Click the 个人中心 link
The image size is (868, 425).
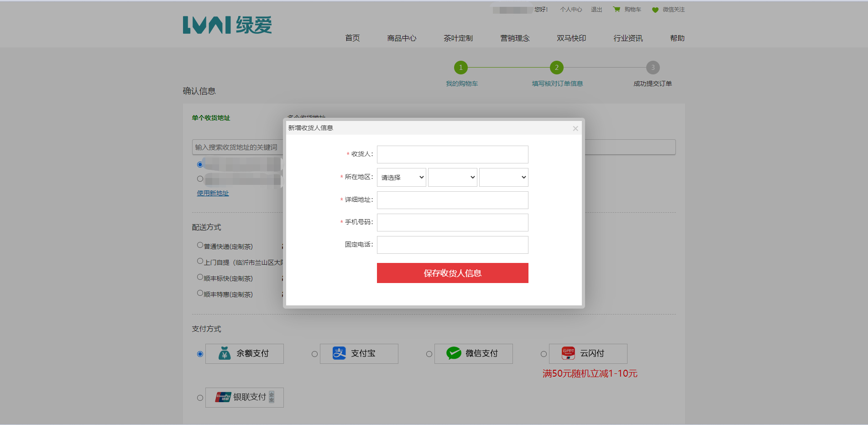pyautogui.click(x=571, y=10)
